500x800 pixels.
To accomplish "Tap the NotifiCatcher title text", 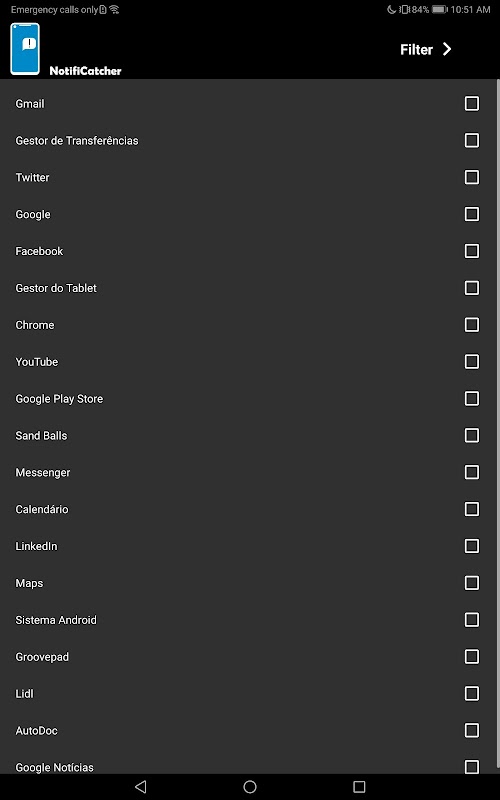I will [x=85, y=71].
